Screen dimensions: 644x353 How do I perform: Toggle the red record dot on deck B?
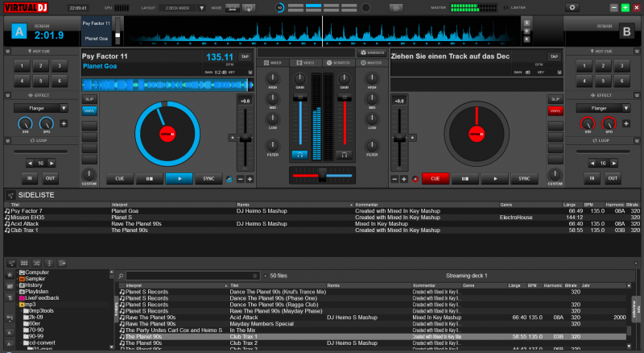[x=415, y=178]
